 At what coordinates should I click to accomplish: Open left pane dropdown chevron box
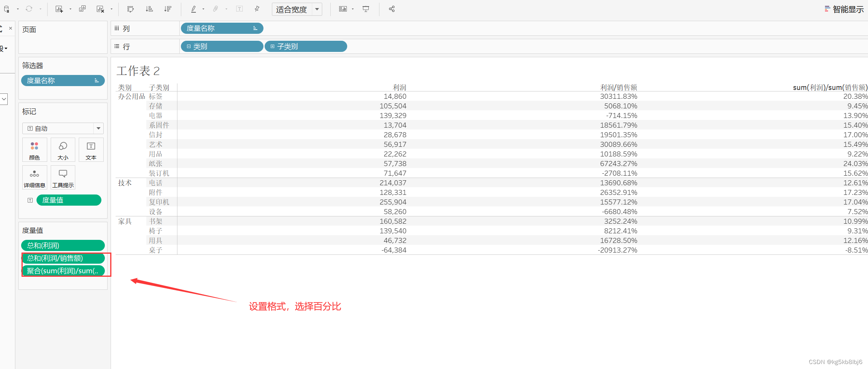(4, 99)
